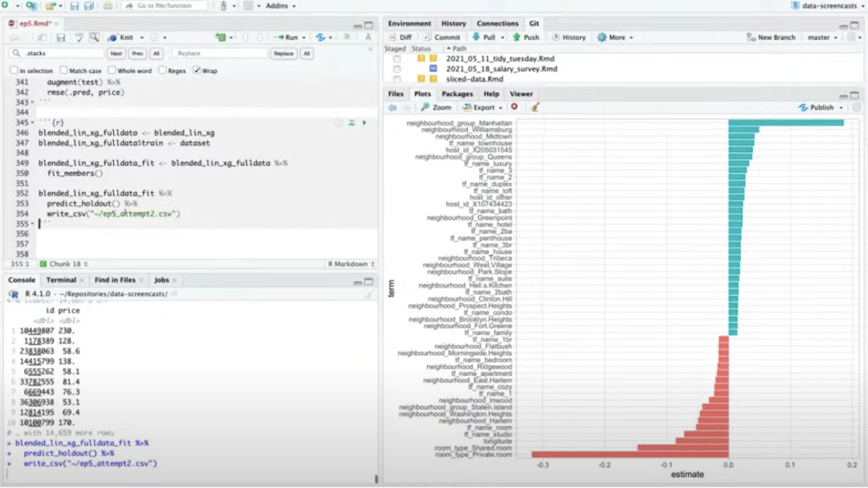This screenshot has width=868, height=488.
Task: Clear all plots with the broom icon
Action: 535,107
